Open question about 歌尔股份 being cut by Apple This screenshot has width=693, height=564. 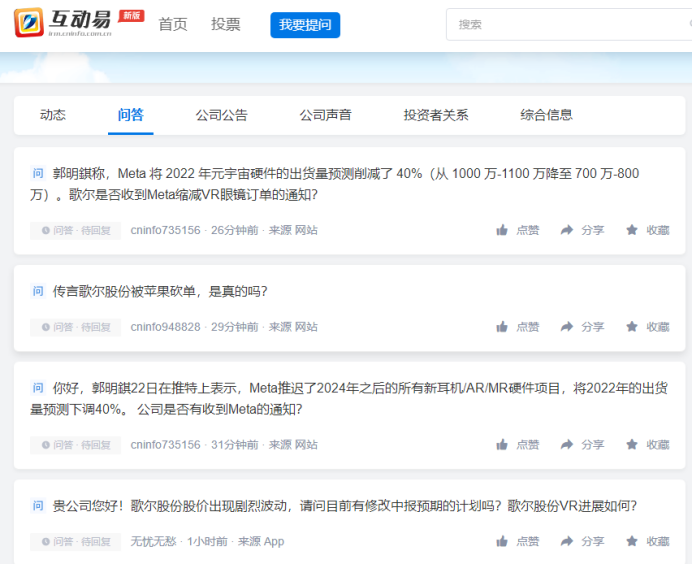coord(160,292)
